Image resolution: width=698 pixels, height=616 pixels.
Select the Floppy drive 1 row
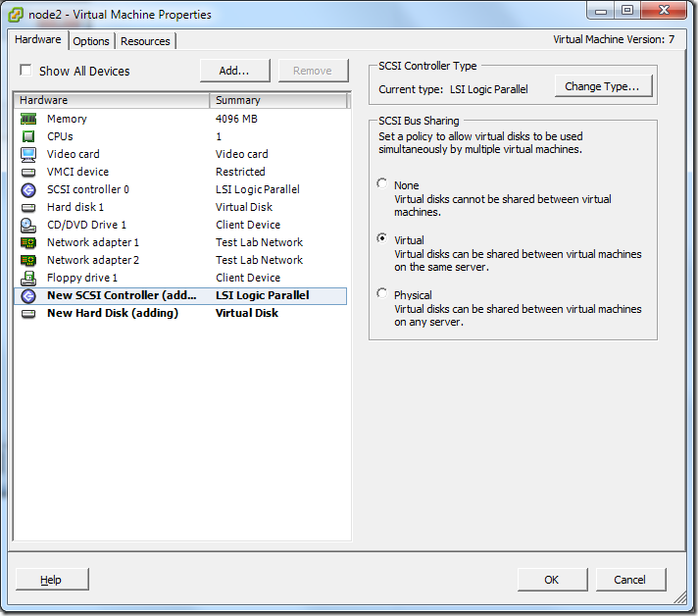180,278
